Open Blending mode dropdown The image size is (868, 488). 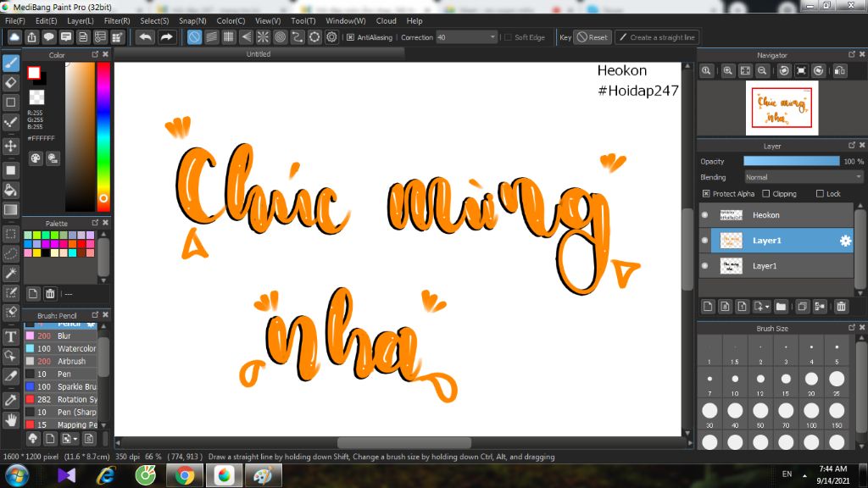pos(803,177)
